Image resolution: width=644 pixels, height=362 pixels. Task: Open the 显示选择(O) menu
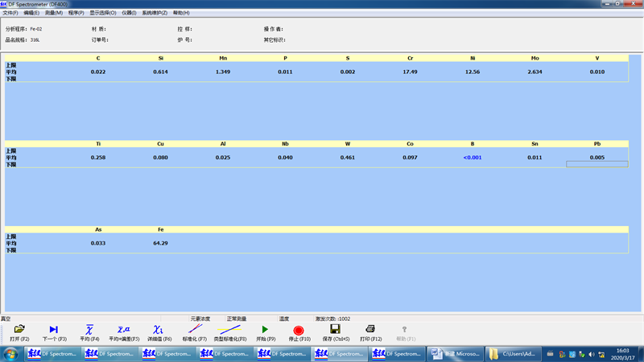tap(102, 13)
